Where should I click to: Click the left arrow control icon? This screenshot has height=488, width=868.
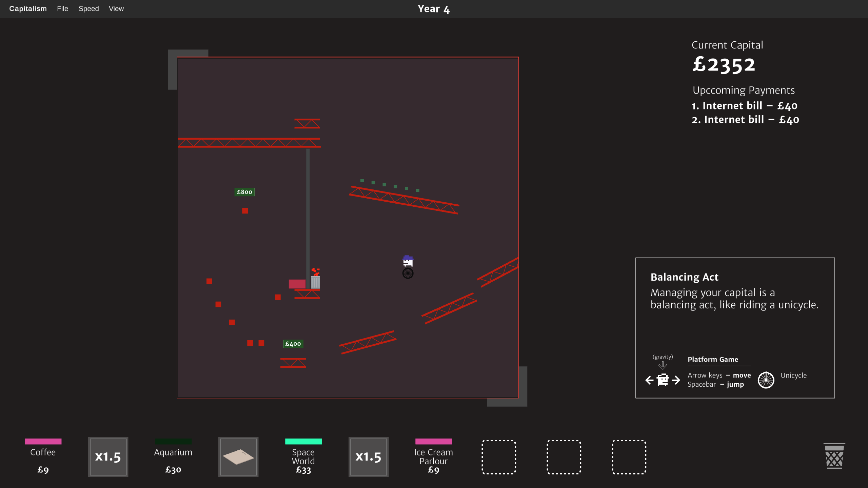649,380
